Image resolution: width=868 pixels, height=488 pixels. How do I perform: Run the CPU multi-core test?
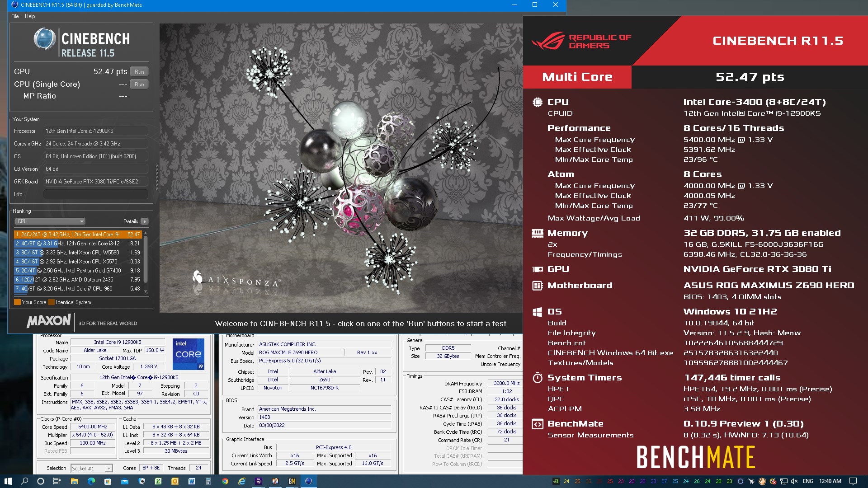[x=139, y=71]
